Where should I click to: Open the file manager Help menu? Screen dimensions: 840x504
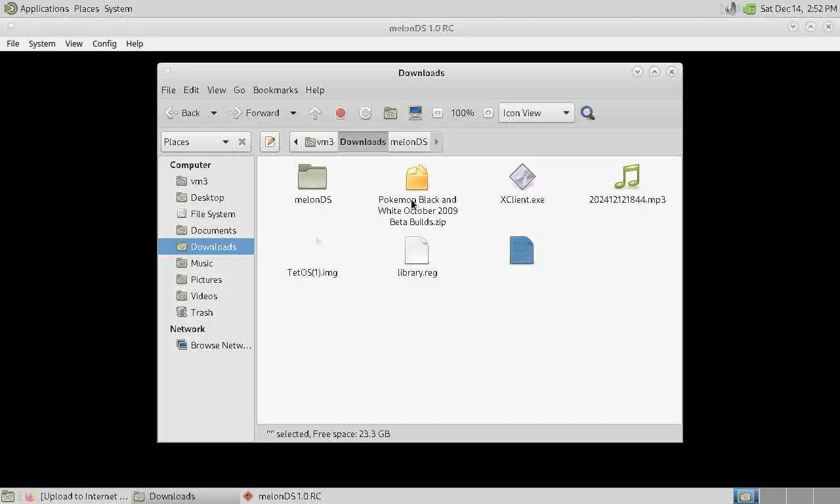tap(315, 90)
